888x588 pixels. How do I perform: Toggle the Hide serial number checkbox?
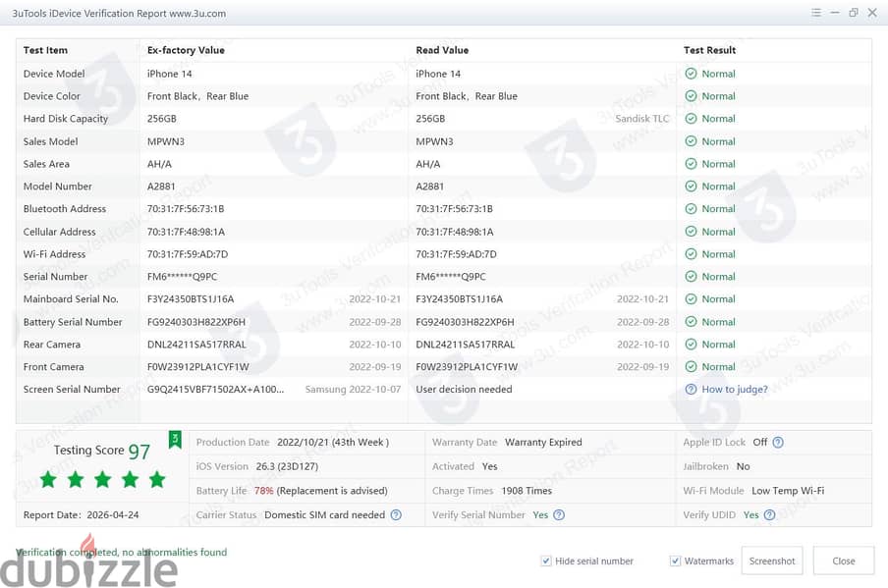[x=546, y=561]
